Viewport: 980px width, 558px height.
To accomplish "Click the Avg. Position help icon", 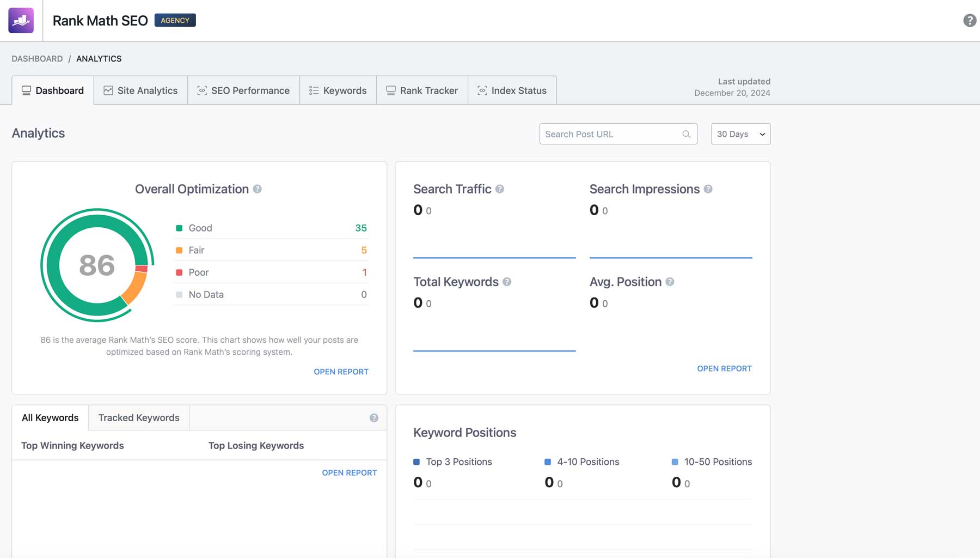I will [670, 282].
